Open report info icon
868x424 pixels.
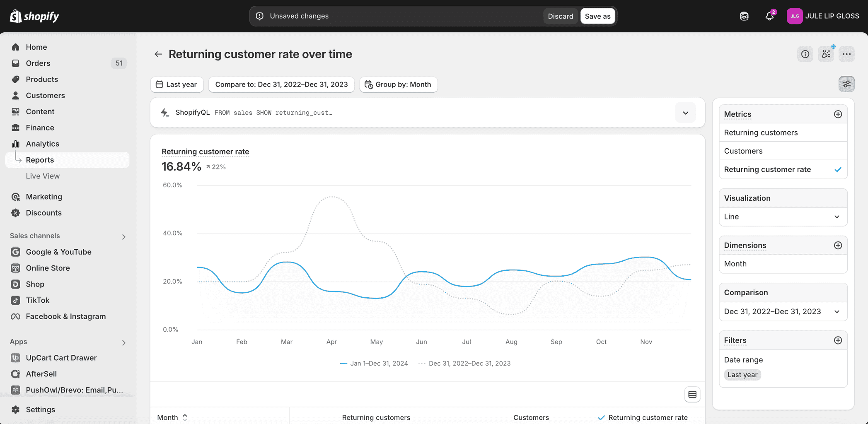pyautogui.click(x=805, y=54)
